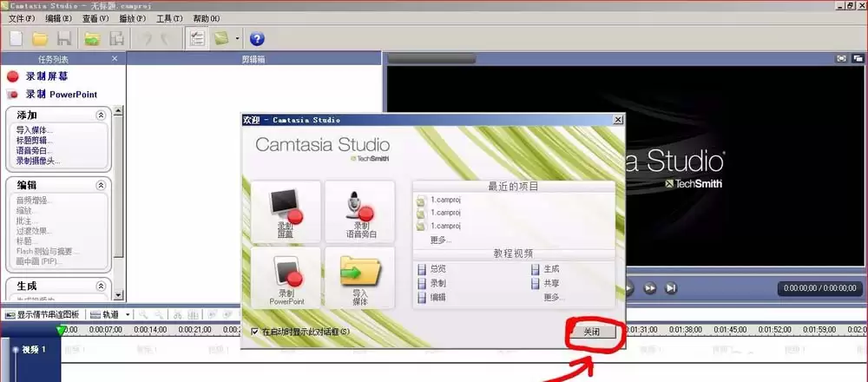Click the 关闭 button in the welcome dialog
Image resolution: width=868 pixels, height=382 pixels.
(592, 331)
